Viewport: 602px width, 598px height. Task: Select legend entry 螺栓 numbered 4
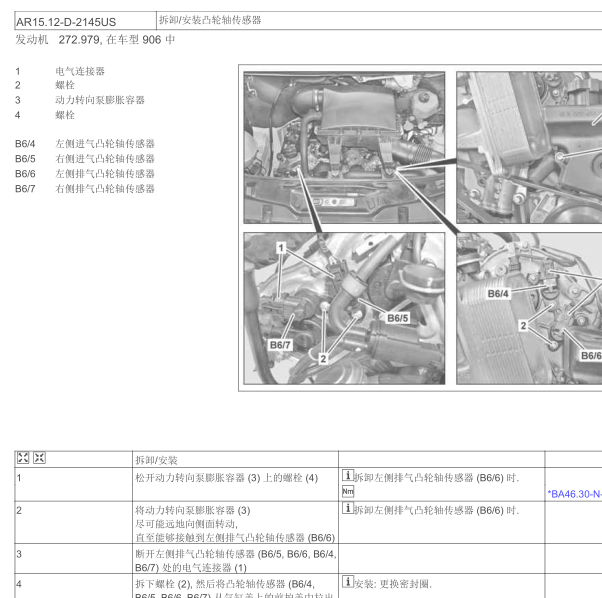65,115
